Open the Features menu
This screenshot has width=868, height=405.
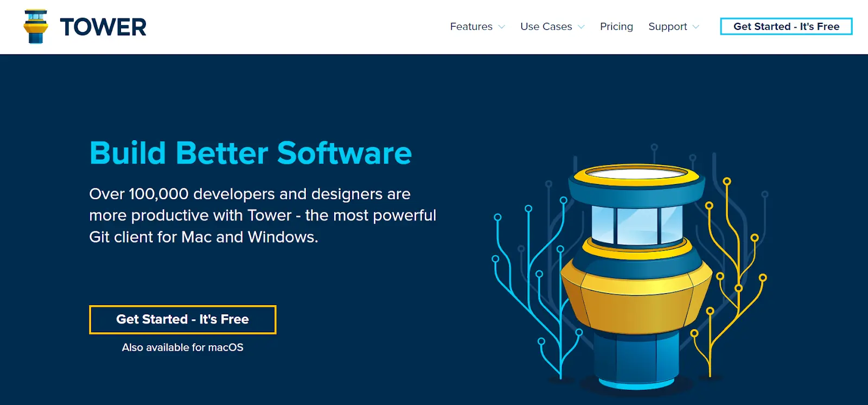[x=471, y=27]
